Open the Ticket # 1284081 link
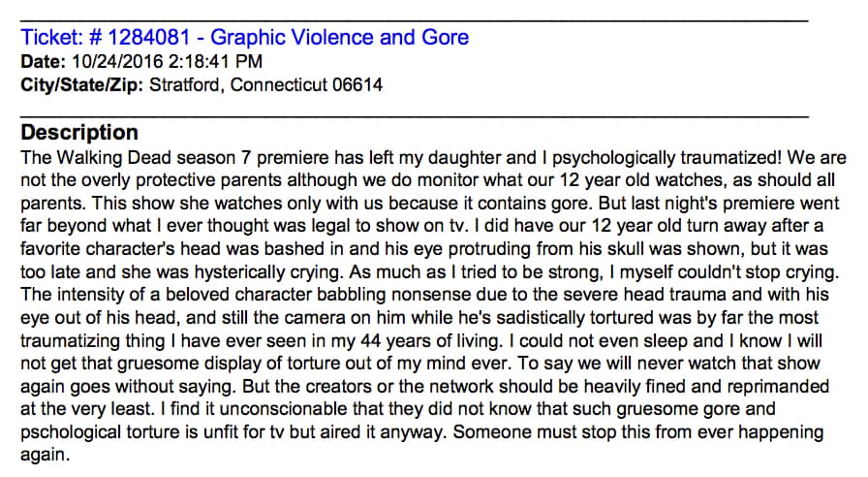This screenshot has height=477, width=868. click(x=108, y=39)
